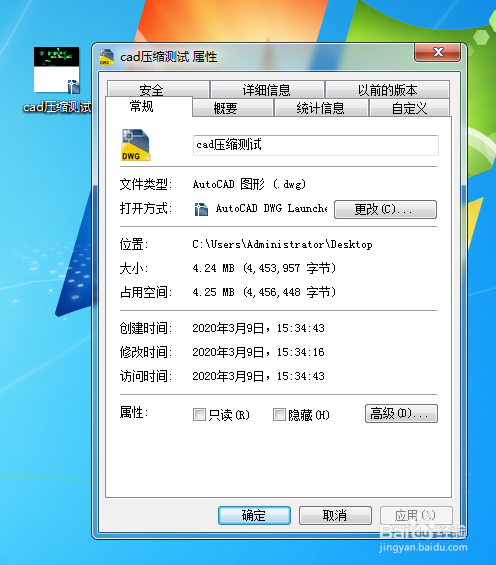This screenshot has height=565, width=496.
Task: Click the title bar DWG icon
Action: tap(107, 57)
